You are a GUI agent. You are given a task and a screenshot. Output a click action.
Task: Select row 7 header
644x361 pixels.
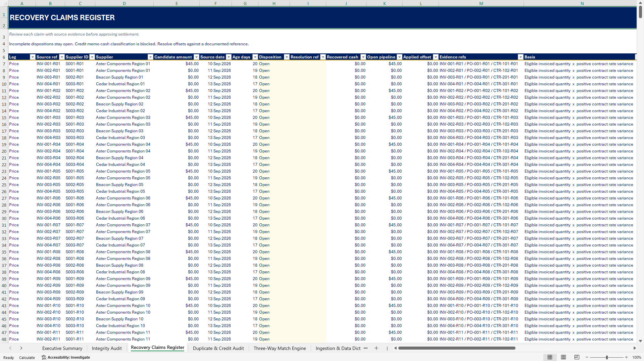pos(4,64)
